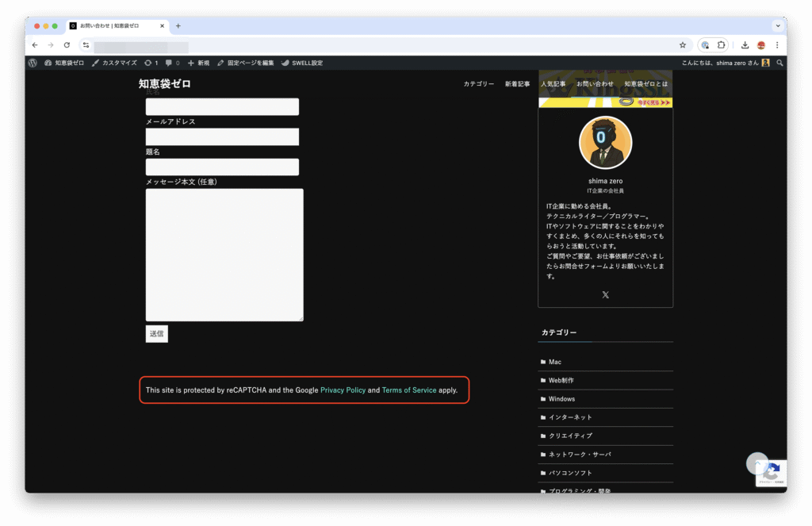Click the scroll-to-top circular arrow button
Screen dimensions: 812x526
click(x=757, y=463)
